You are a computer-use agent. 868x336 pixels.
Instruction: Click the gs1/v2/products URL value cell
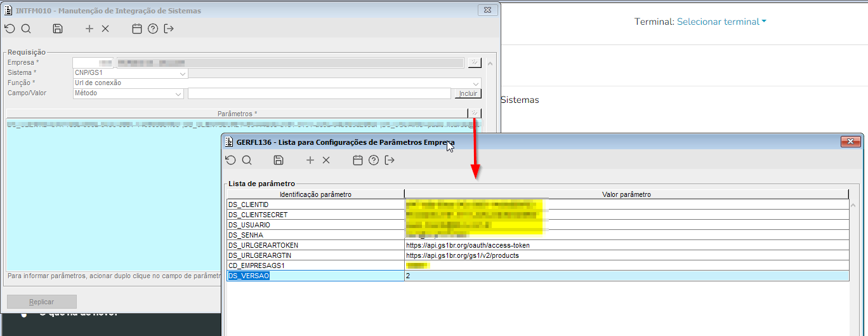click(x=626, y=255)
